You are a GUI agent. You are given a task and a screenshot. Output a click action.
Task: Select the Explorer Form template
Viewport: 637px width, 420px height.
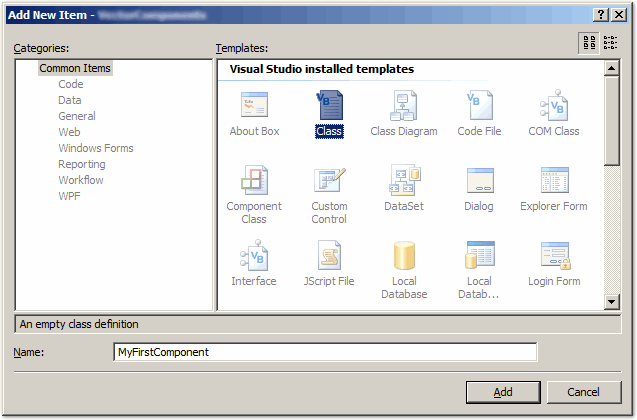[553, 181]
